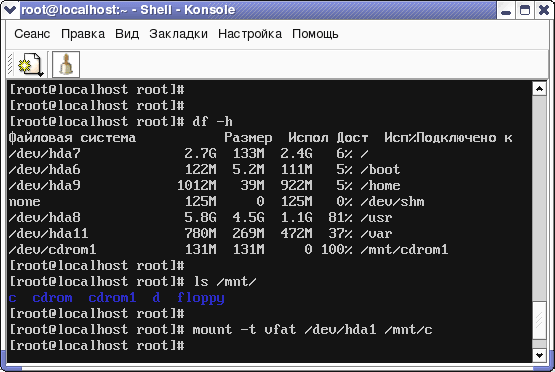Click the blue floppy directory name
This screenshot has width=555, height=372.
pyautogui.click(x=201, y=298)
